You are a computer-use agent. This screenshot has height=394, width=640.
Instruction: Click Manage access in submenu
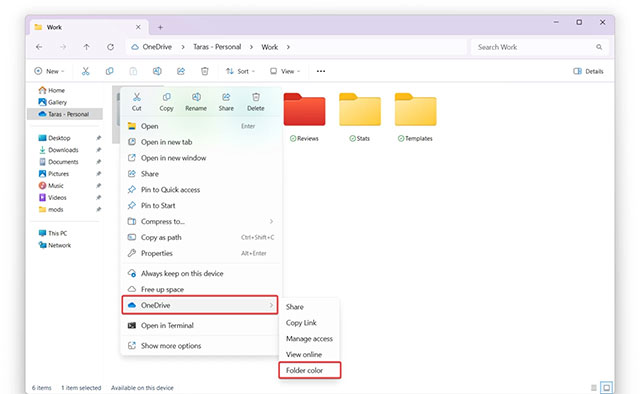point(309,338)
